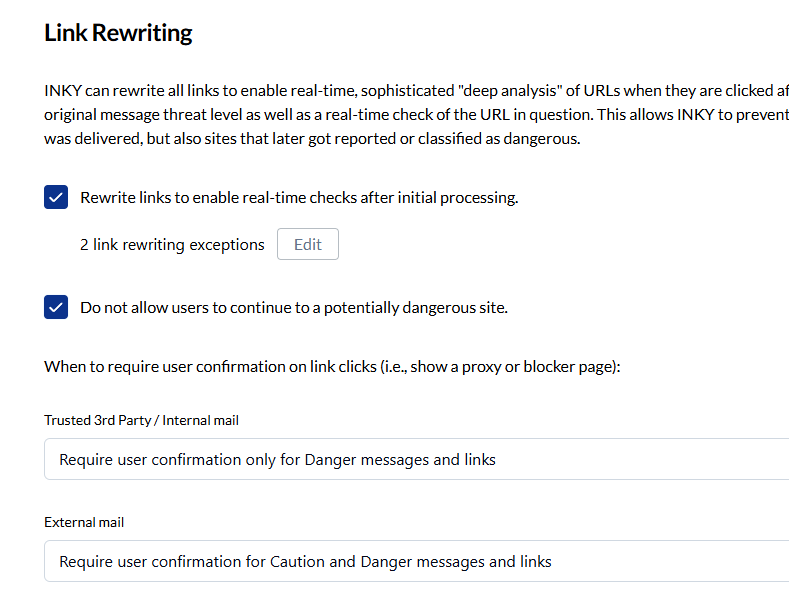Open the External mail confirmation dropdown
Image resolution: width=789 pixels, height=592 pixels.
416,562
